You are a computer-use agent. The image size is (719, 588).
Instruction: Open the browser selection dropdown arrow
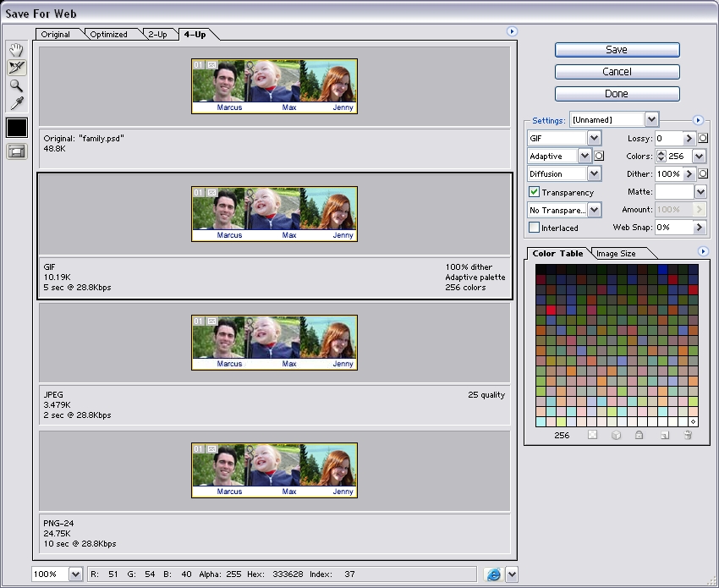click(x=511, y=574)
